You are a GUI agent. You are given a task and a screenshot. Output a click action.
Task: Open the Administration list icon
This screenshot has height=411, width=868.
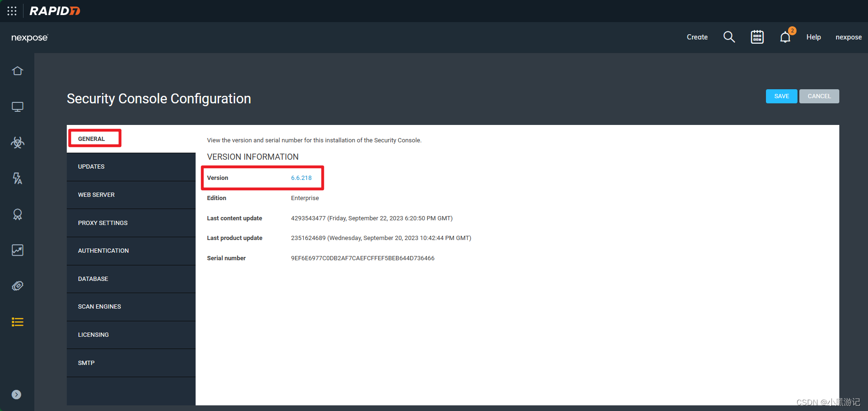point(17,322)
